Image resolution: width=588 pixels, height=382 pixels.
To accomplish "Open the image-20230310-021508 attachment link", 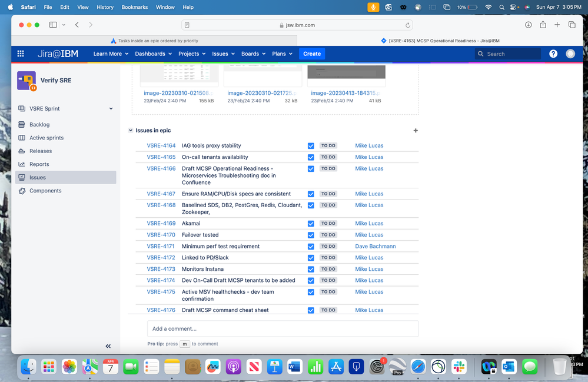I will coord(178,93).
